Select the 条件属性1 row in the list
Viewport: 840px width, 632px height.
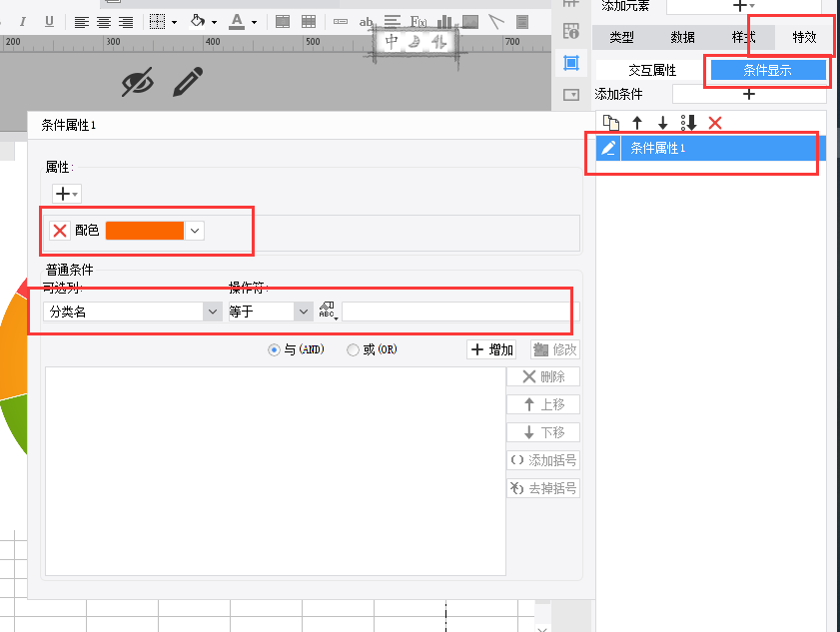coord(710,148)
